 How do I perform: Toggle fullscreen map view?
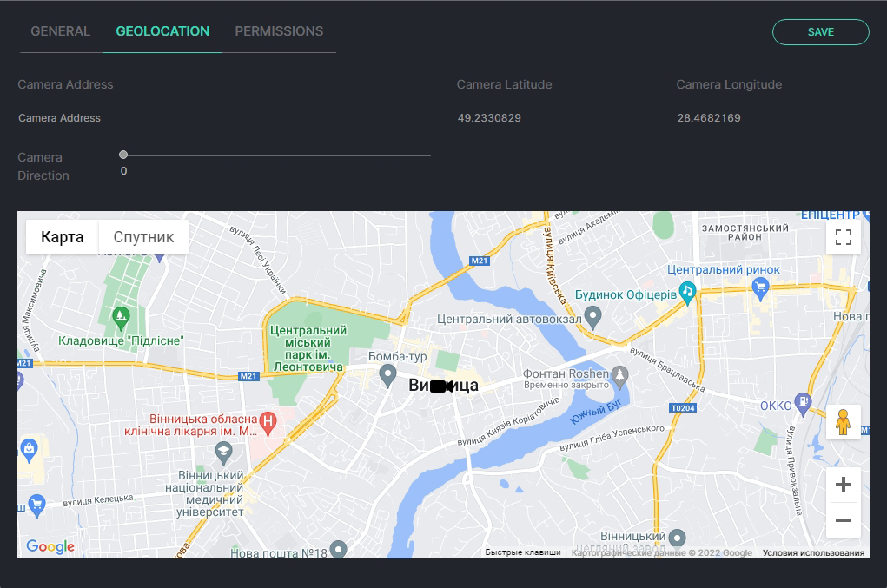[843, 237]
